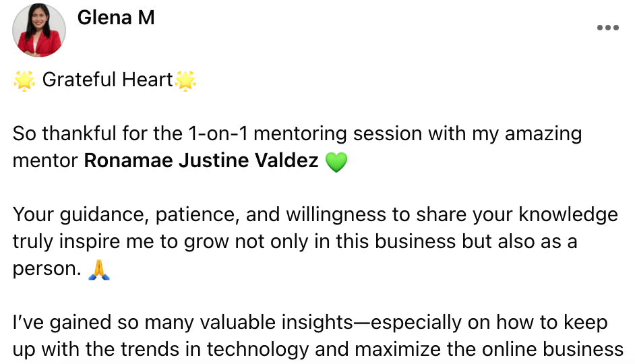The height and width of the screenshot is (364, 635).
Task: Click the word "mentor" before the tagged name
Action: pos(45,162)
